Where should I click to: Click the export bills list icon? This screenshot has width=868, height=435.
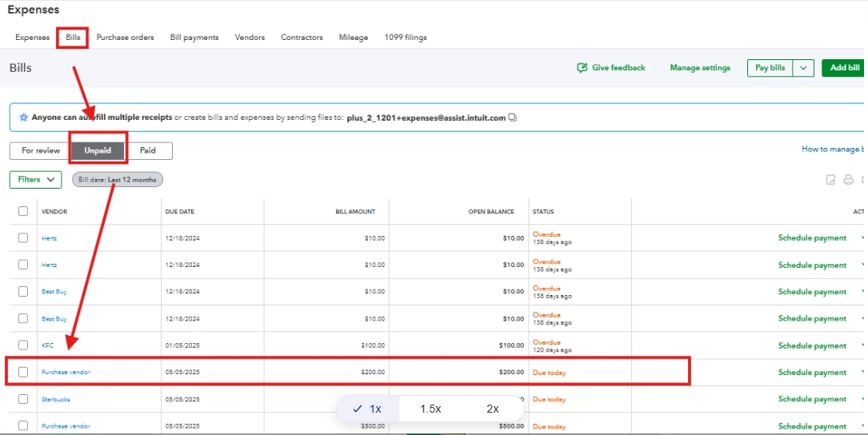pos(830,180)
